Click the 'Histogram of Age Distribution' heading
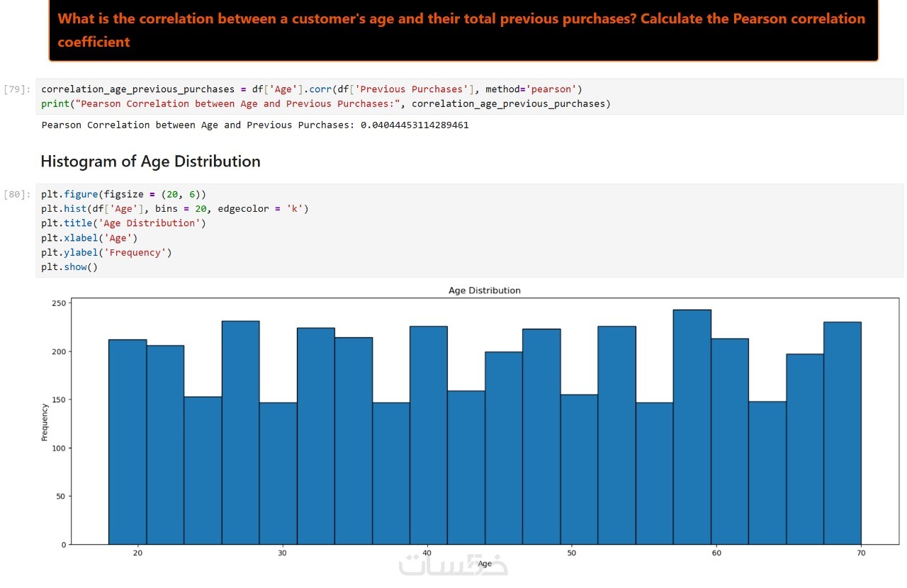 150,162
